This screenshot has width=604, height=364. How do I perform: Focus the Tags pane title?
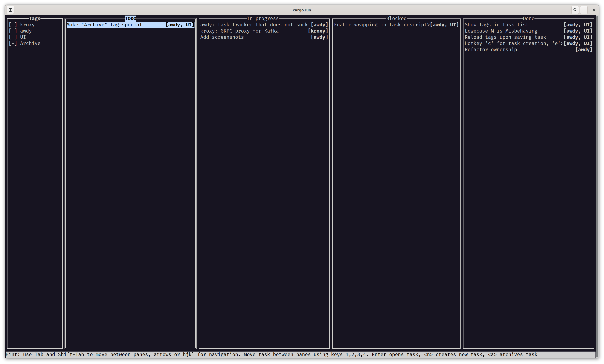(35, 18)
